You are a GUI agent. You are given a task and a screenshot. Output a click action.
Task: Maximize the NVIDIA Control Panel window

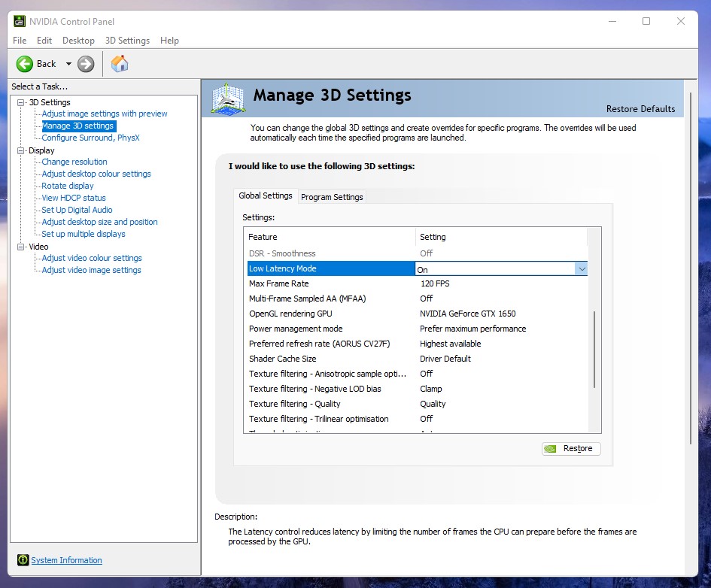pos(646,21)
